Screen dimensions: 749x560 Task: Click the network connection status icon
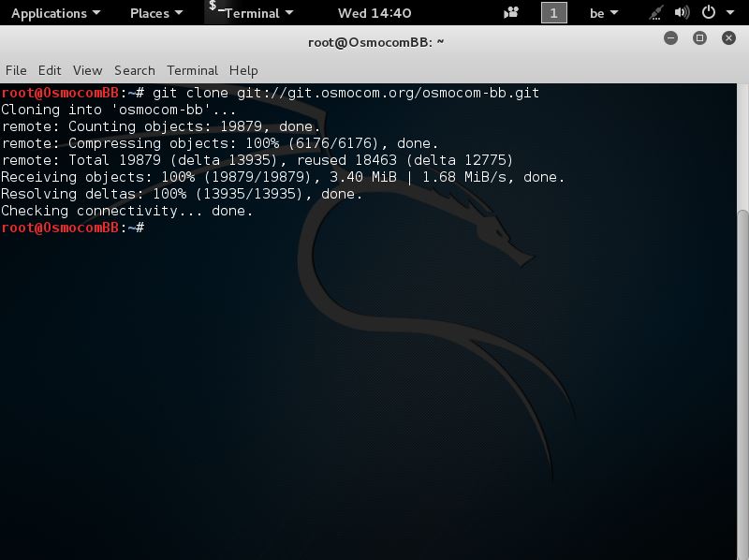coord(656,13)
